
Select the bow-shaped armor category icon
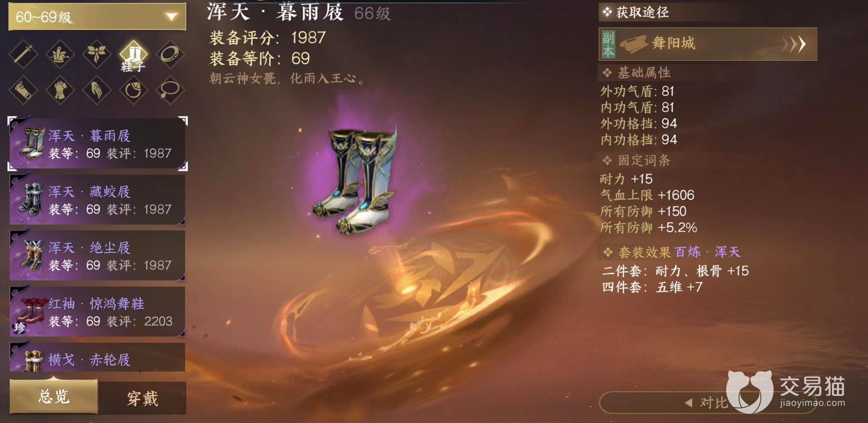[x=96, y=54]
